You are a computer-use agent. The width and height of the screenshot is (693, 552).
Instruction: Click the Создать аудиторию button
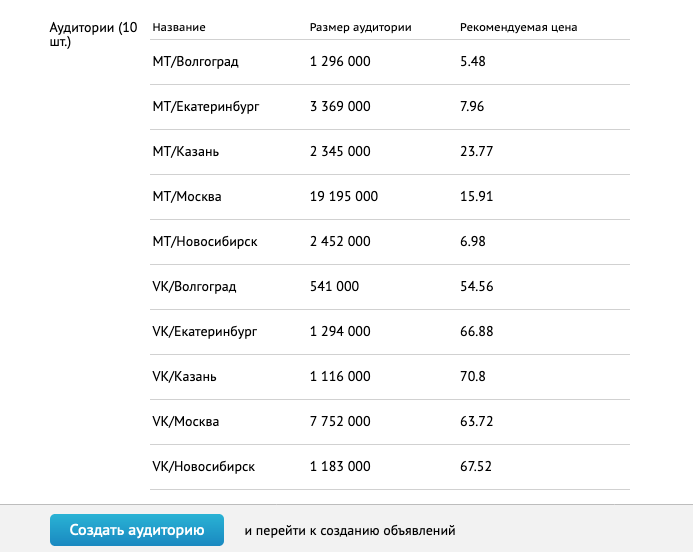pyautogui.click(x=137, y=529)
